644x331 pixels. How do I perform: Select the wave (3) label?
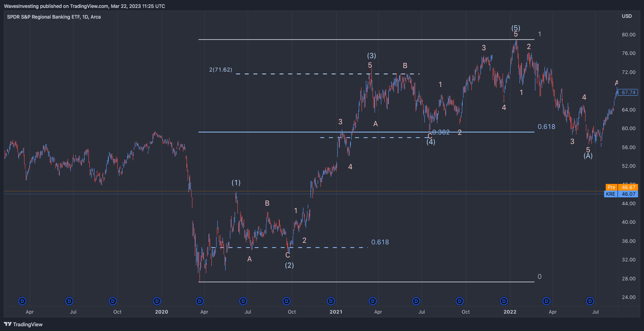click(371, 56)
